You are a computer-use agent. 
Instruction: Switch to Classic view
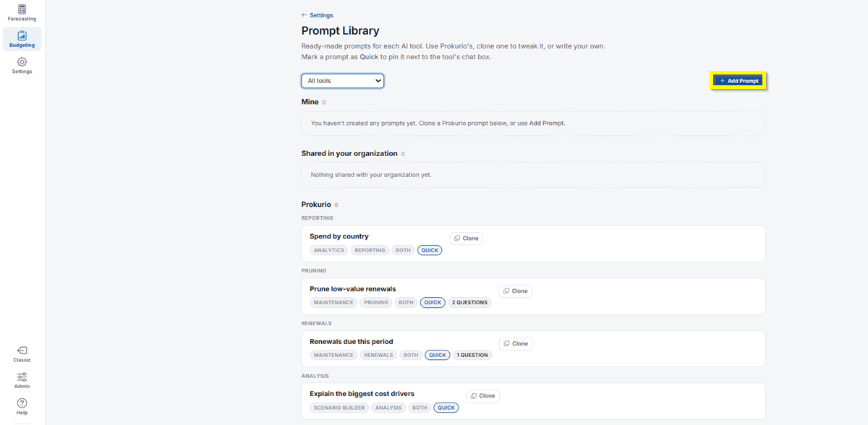click(x=22, y=354)
